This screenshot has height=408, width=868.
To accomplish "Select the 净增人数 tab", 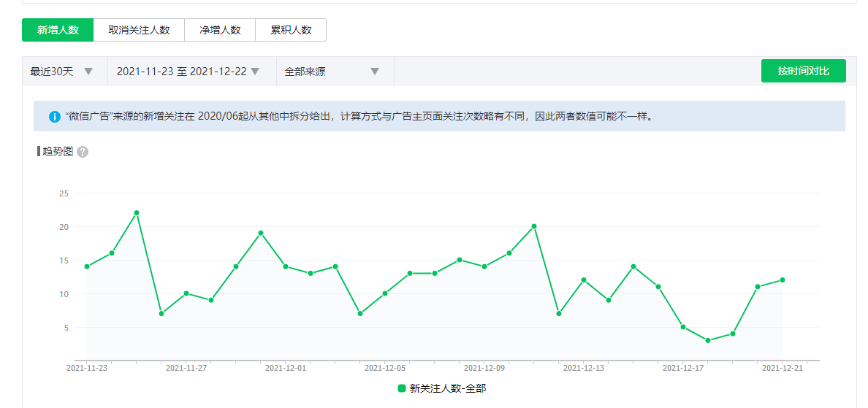I will 220,30.
